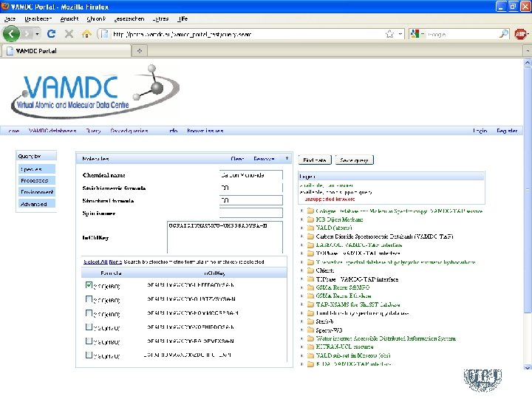The height and width of the screenshot is (399, 532).
Task: Click the folder icon beside Spectr-W3
Action: click(310, 330)
